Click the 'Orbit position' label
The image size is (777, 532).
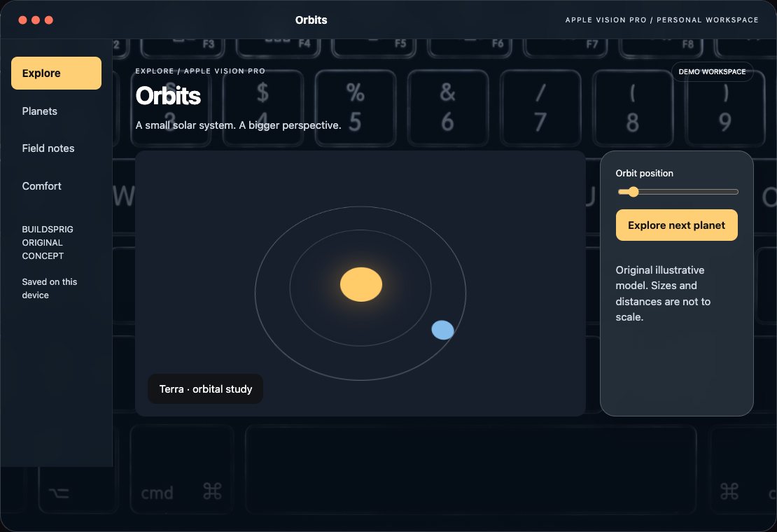[x=644, y=174]
